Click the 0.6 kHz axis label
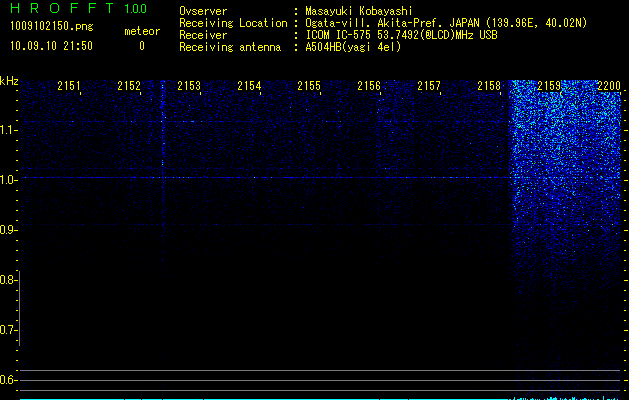The image size is (629, 400). click(x=8, y=380)
